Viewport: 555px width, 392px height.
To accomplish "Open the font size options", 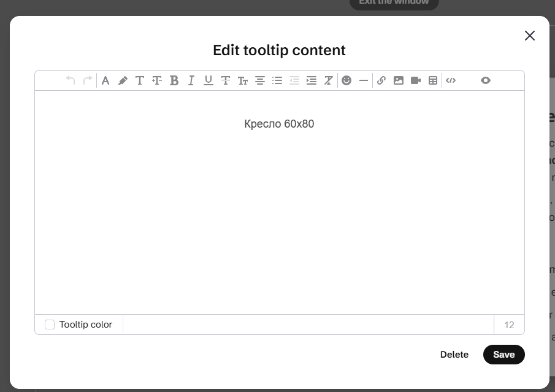I will coord(242,81).
